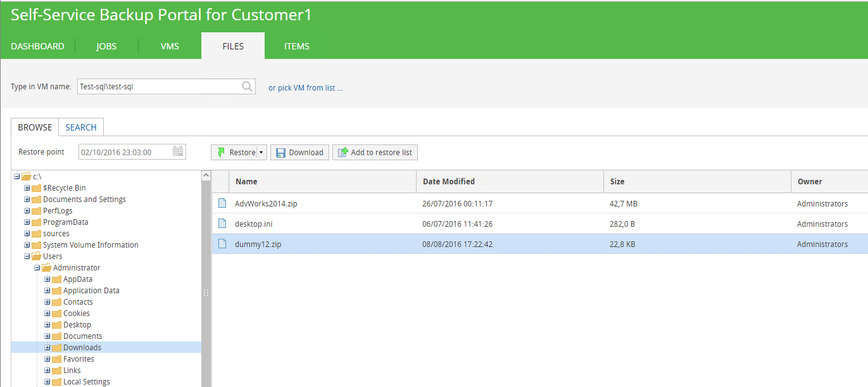This screenshot has width=868, height=387.
Task: Click the dummy12.zip file icon
Action: [x=222, y=244]
